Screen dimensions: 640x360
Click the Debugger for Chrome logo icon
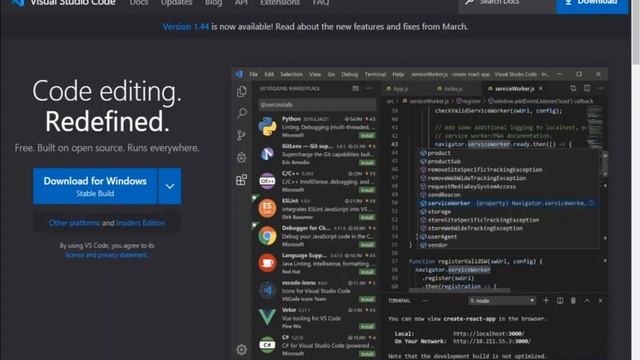point(267,236)
